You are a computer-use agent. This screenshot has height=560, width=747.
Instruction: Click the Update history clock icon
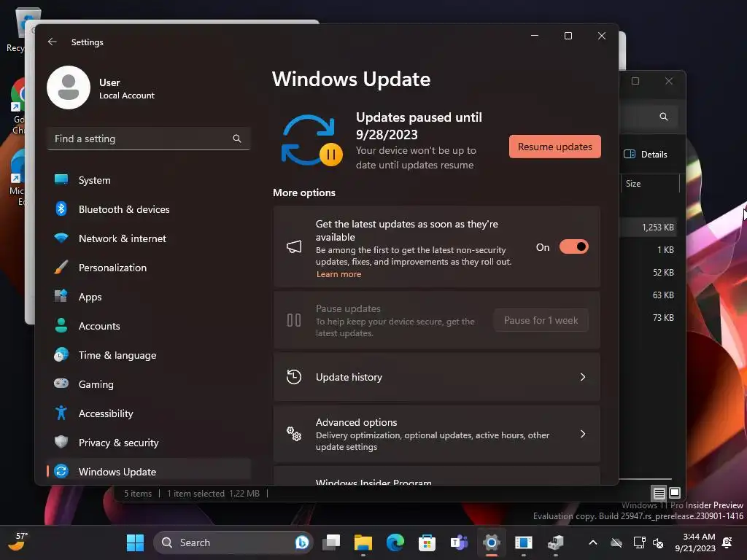[x=294, y=377]
